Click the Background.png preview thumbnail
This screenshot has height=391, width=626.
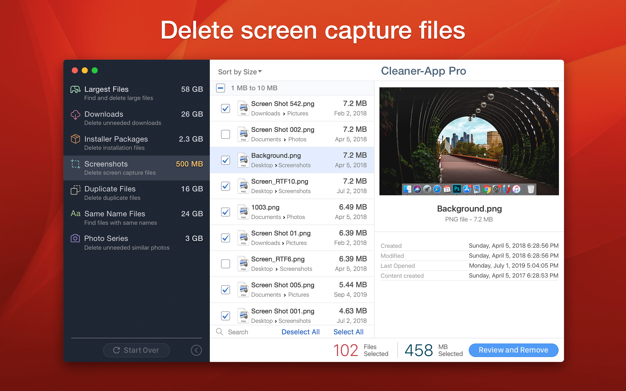(x=469, y=141)
